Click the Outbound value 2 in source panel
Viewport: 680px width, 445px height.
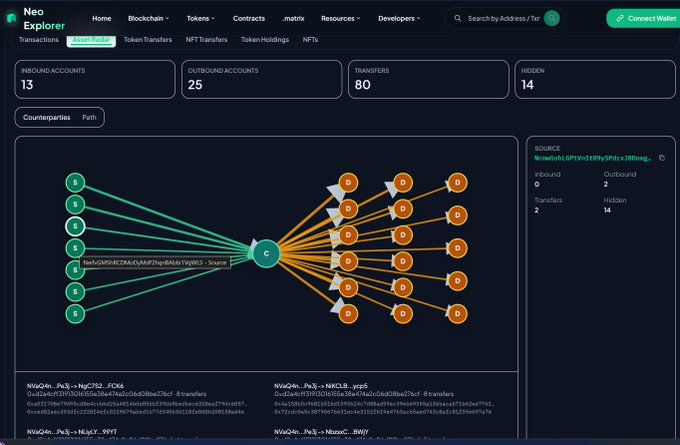pyautogui.click(x=606, y=184)
